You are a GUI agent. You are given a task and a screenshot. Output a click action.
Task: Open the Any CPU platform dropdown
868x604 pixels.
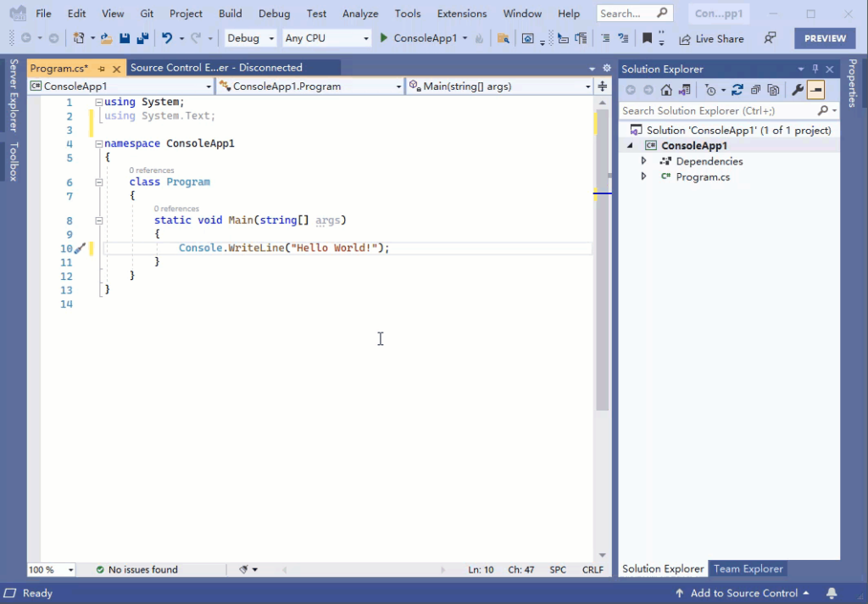[326, 38]
